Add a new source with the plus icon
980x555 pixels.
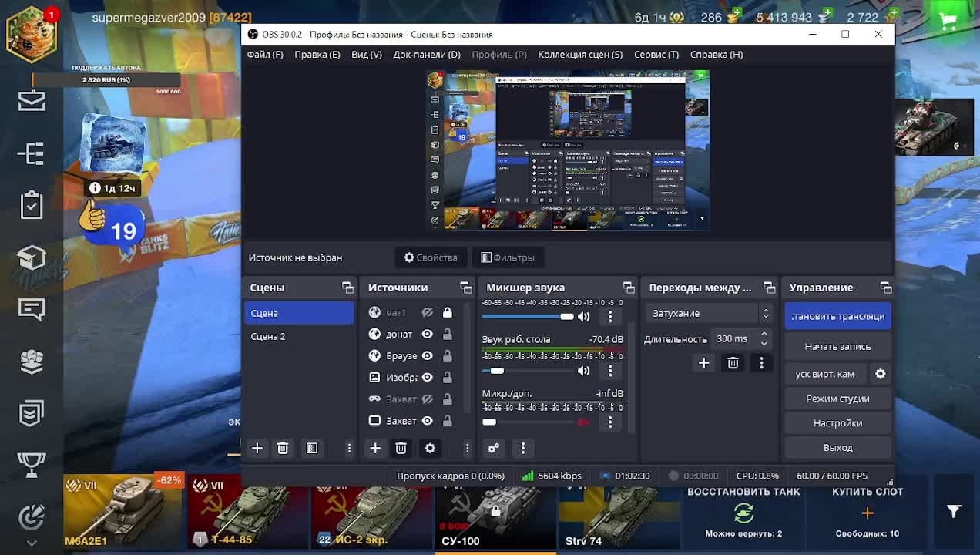pyautogui.click(x=375, y=448)
